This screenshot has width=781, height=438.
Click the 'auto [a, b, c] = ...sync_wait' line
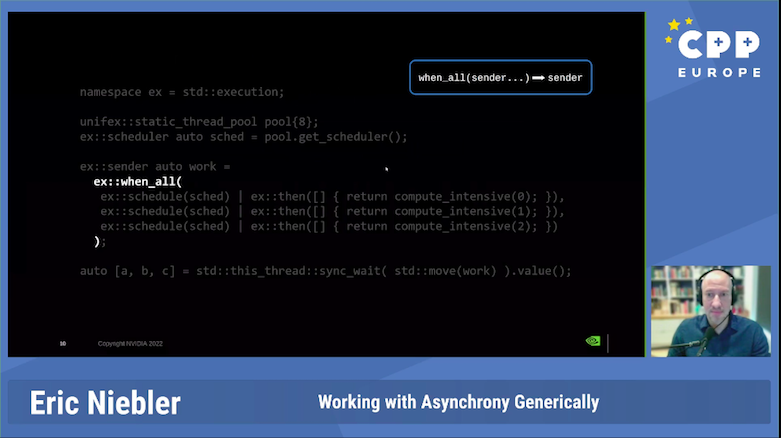[325, 271]
